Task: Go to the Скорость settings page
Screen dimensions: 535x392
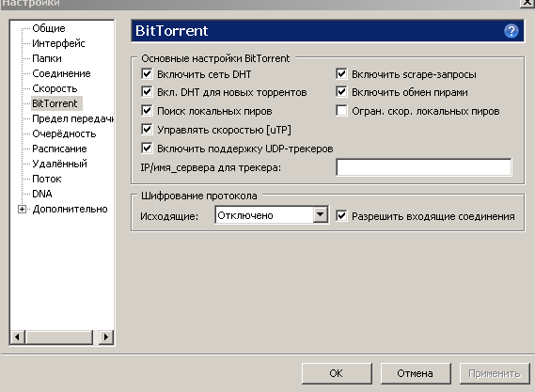Action: pyautogui.click(x=55, y=88)
